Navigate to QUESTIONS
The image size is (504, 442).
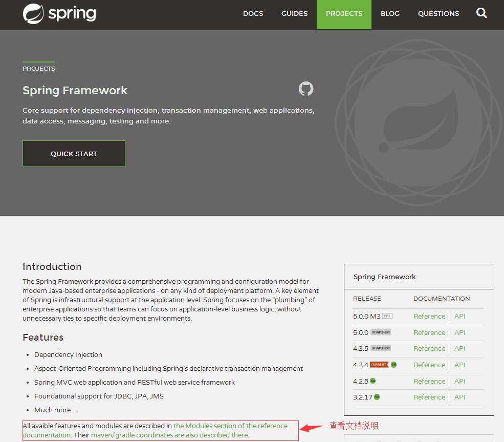click(x=439, y=13)
